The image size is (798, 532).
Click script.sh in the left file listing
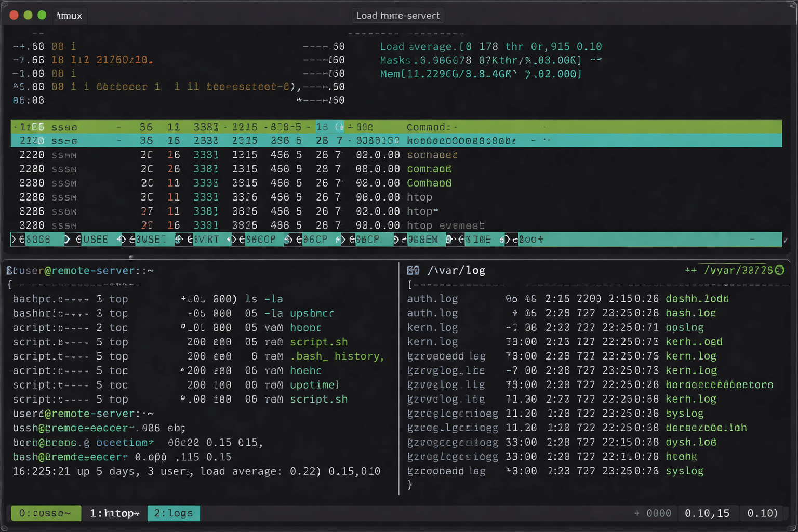point(318,342)
